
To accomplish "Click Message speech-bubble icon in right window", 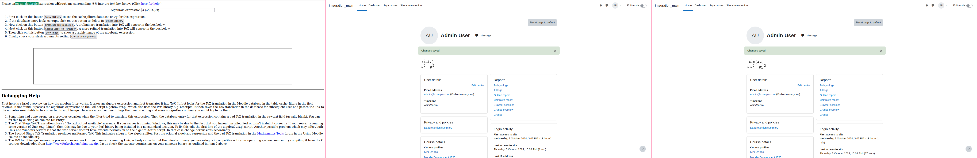I will pos(803,35).
